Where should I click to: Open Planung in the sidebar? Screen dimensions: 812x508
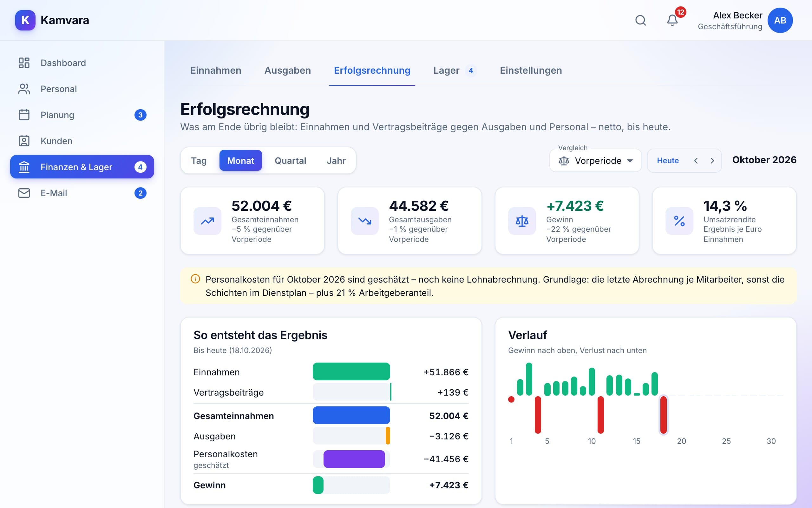click(82, 115)
